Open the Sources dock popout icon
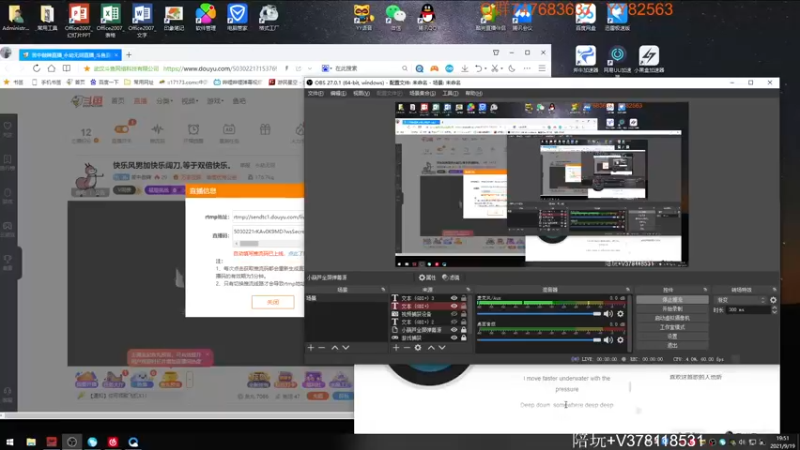The width and height of the screenshot is (800, 450). 468,290
